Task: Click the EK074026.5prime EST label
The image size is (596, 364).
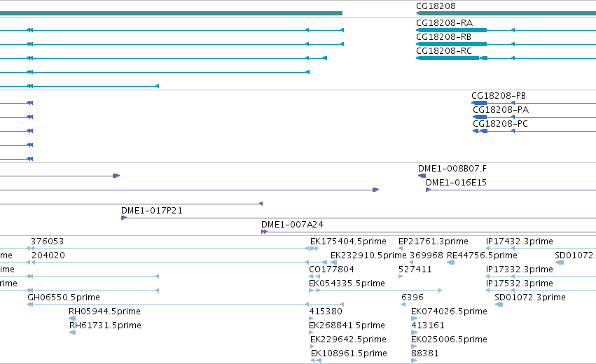Action: [449, 311]
